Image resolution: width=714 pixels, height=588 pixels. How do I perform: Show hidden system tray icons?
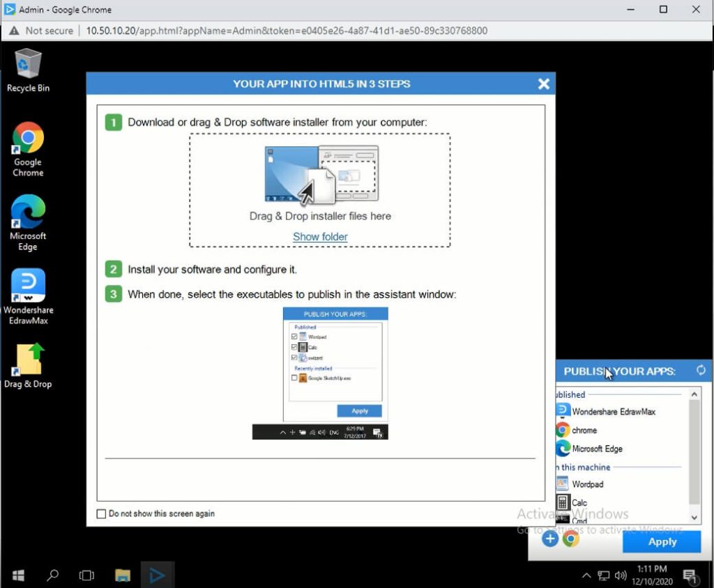(x=586, y=575)
